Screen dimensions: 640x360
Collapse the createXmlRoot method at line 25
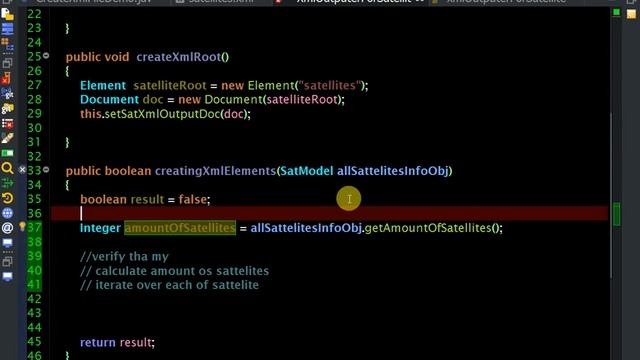pos(46,56)
